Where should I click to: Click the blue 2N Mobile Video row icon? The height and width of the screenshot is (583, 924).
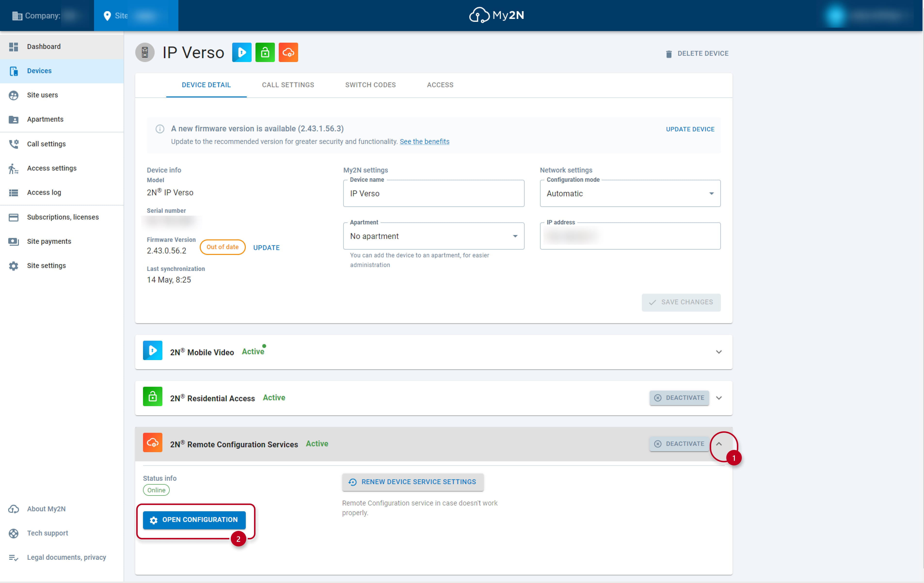(153, 350)
